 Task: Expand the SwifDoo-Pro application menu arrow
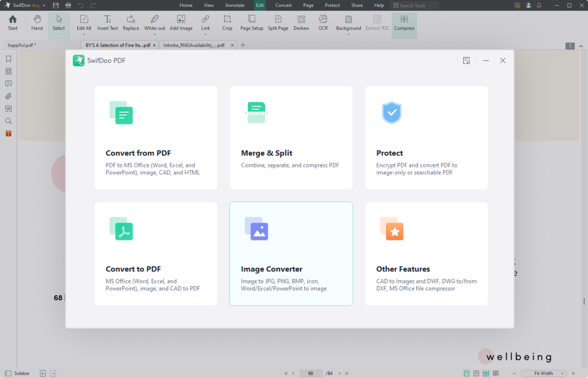click(x=44, y=6)
